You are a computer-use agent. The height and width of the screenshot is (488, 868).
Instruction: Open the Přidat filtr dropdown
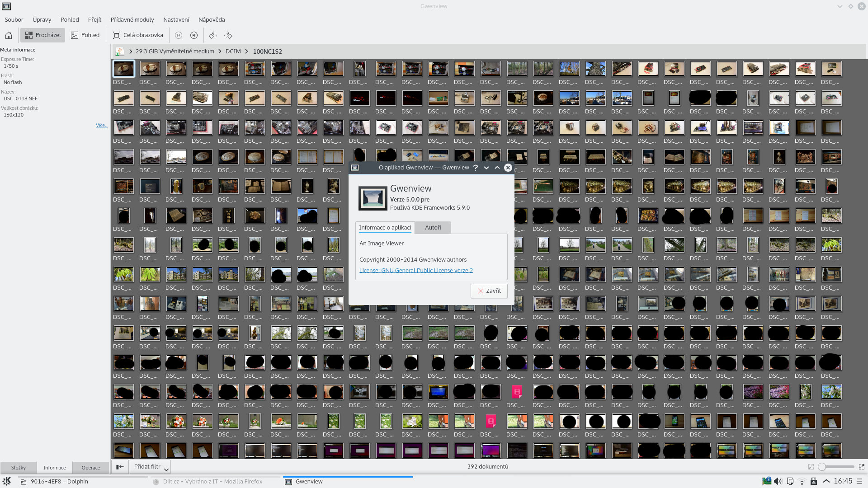[x=150, y=467]
